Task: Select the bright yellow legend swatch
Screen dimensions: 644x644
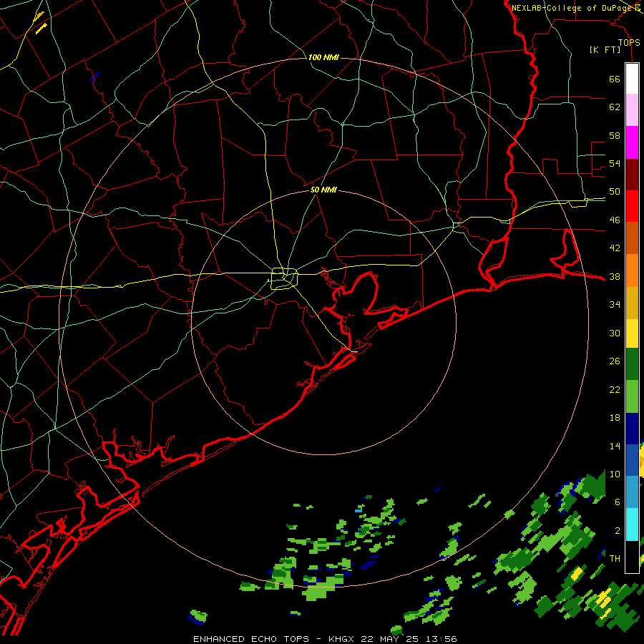Action: [632, 333]
